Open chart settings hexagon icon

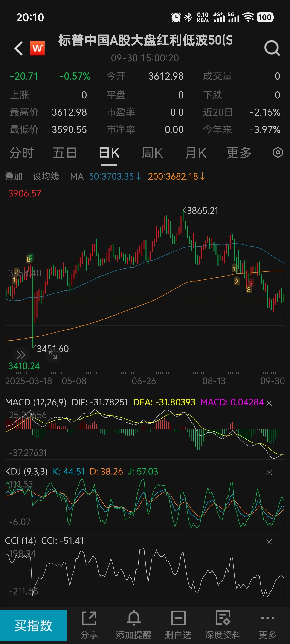point(278,152)
